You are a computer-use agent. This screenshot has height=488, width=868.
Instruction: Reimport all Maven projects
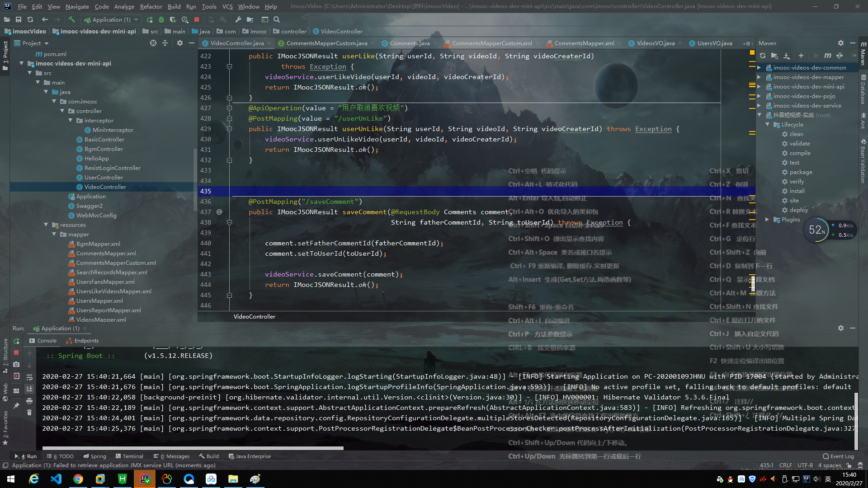coord(763,56)
